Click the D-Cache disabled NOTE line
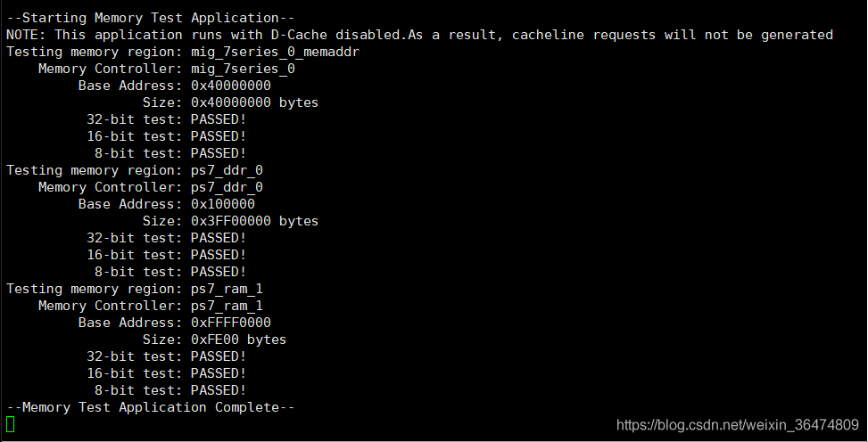 pyautogui.click(x=419, y=35)
